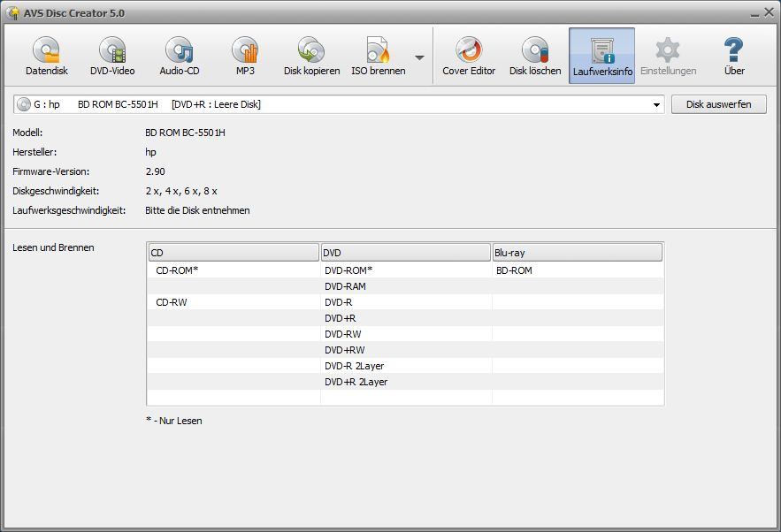Click the Hersteller value hp

150,152
